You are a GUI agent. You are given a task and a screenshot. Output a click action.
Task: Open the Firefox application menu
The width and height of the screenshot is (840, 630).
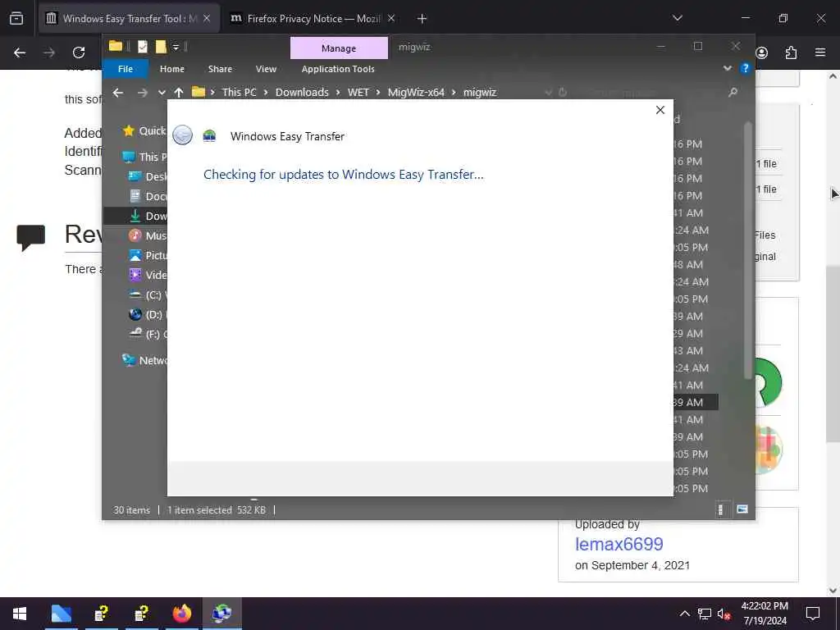coord(820,52)
